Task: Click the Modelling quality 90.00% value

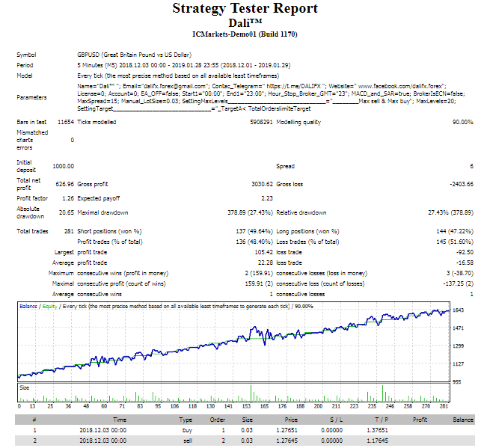Action: click(459, 121)
